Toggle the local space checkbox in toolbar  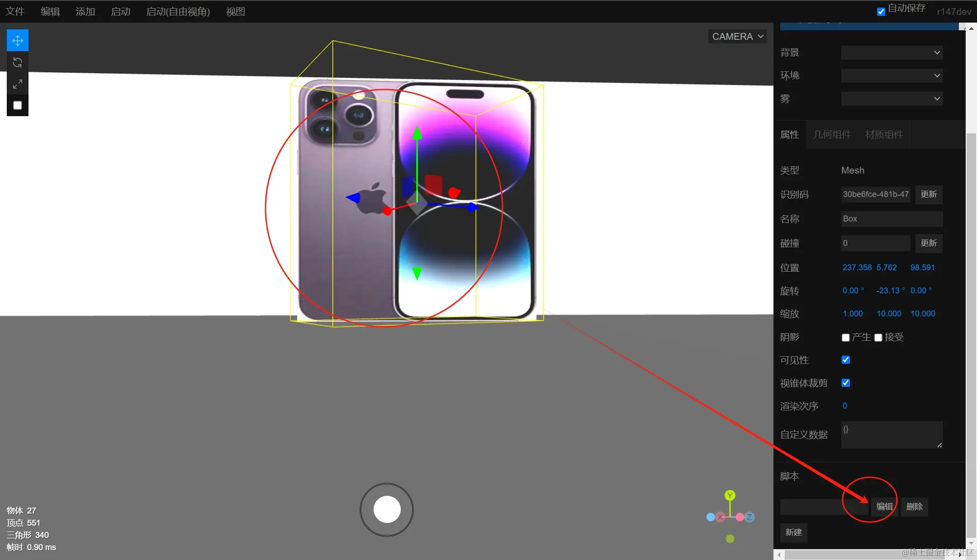pyautogui.click(x=18, y=105)
